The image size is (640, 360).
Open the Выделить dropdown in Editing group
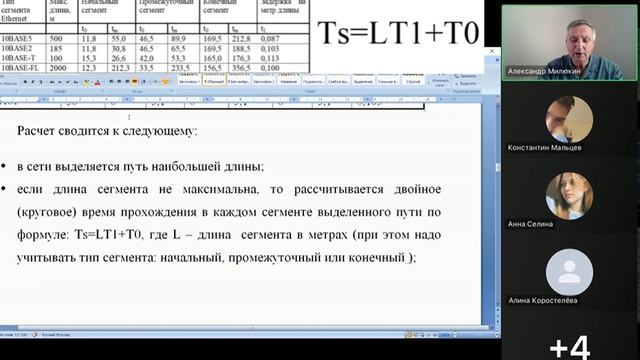click(467, 84)
